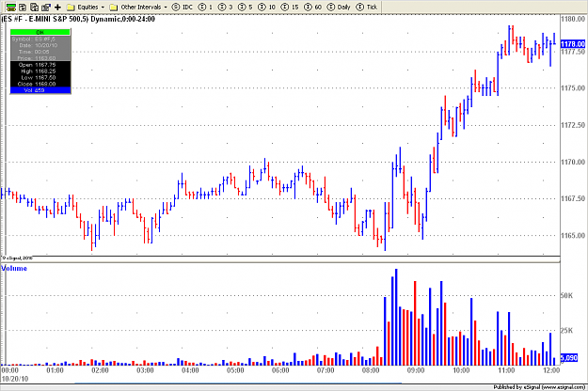Click the 'Open 1167.75' row
588x391 pixels.
[40, 65]
